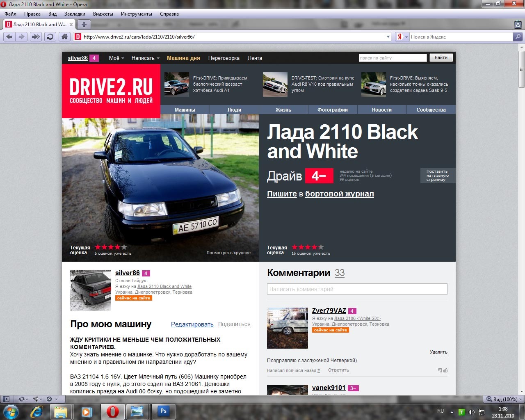525x420 pixels.
Task: Click the fast forward button
Action: (36, 37)
